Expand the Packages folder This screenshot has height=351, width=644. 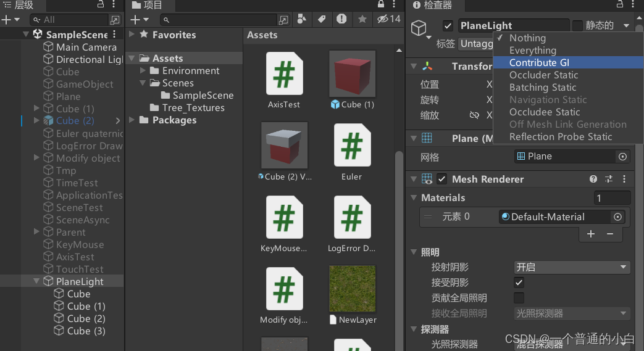click(x=132, y=120)
